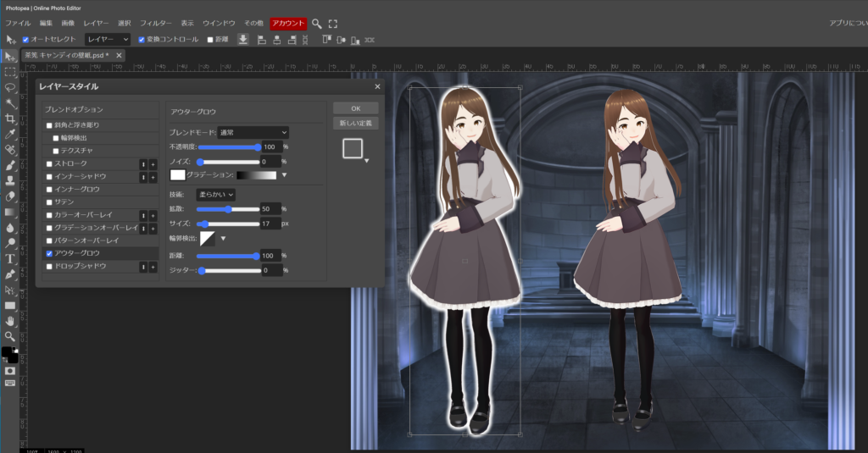The height and width of the screenshot is (453, 868).
Task: Click the OK button in レイヤースタイル dialog
Action: click(x=355, y=108)
